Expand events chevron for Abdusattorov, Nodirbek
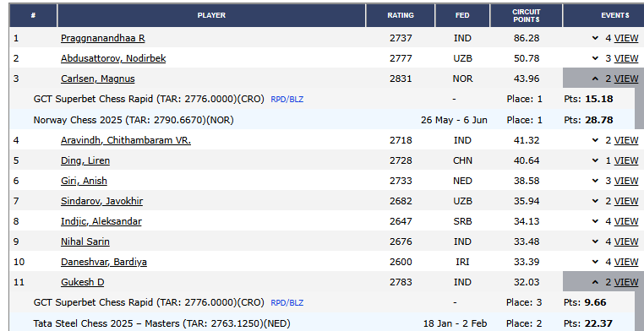The width and height of the screenshot is (644, 331). point(595,58)
